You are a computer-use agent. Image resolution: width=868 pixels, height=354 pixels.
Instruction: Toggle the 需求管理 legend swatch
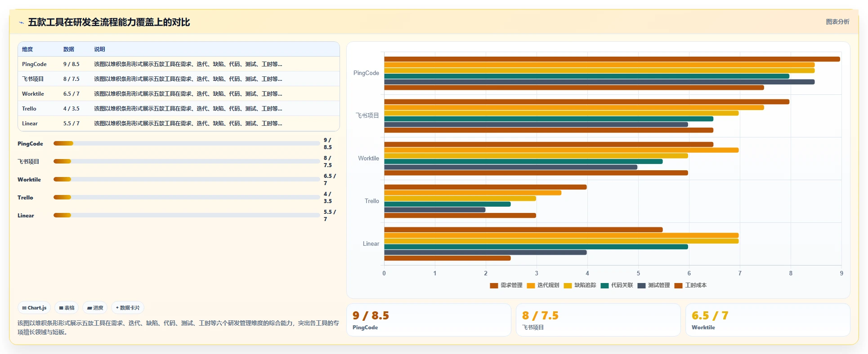[x=494, y=286]
